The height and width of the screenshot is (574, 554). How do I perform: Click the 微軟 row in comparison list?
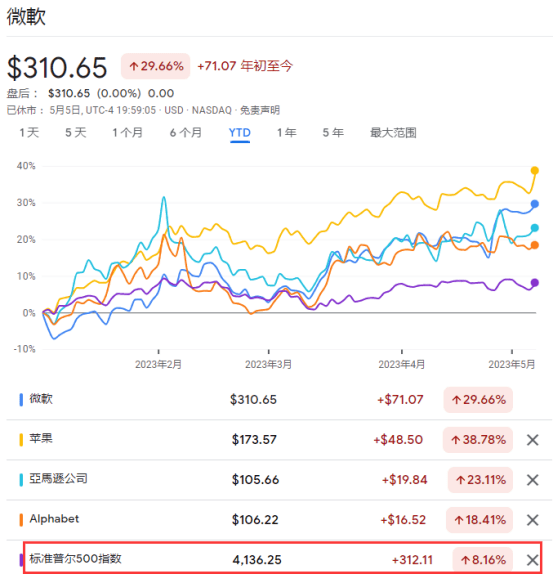point(279,399)
